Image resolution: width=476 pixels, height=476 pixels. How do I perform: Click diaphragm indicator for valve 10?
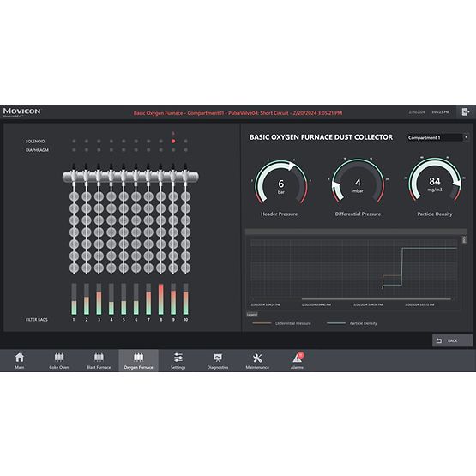coord(185,150)
